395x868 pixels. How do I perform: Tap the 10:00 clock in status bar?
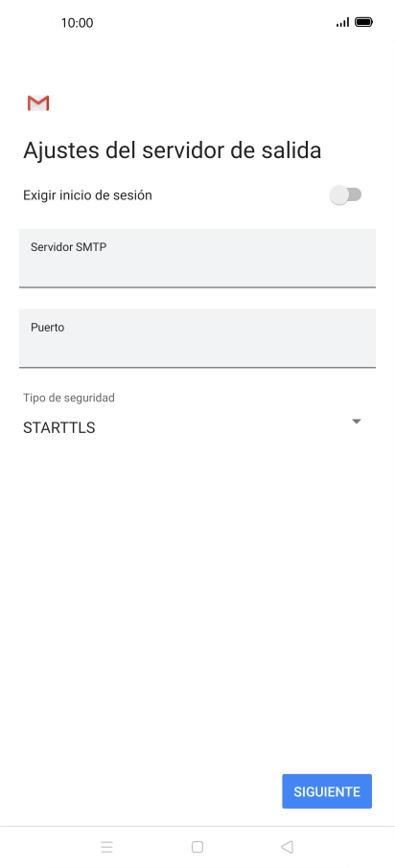(77, 23)
